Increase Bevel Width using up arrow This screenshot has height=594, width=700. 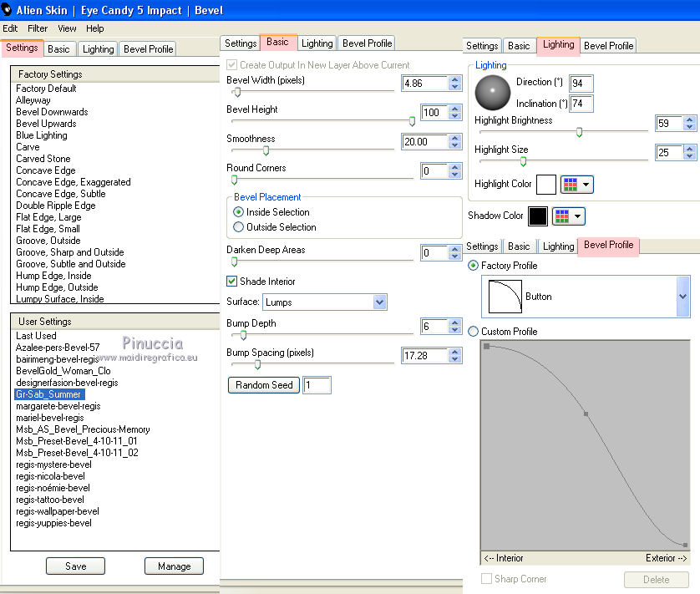[454, 79]
